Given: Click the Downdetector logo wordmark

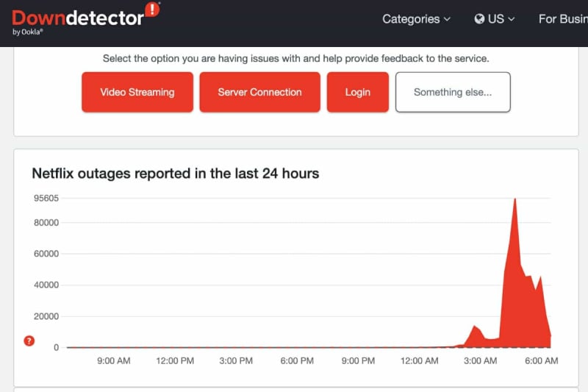Looking at the screenshot, I should click(x=77, y=18).
